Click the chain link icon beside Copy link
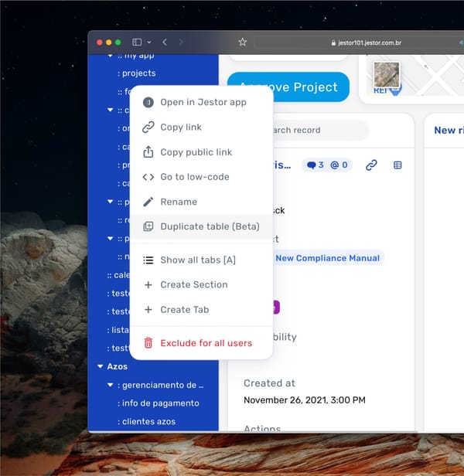Image resolution: width=464 pixels, height=476 pixels. click(148, 127)
